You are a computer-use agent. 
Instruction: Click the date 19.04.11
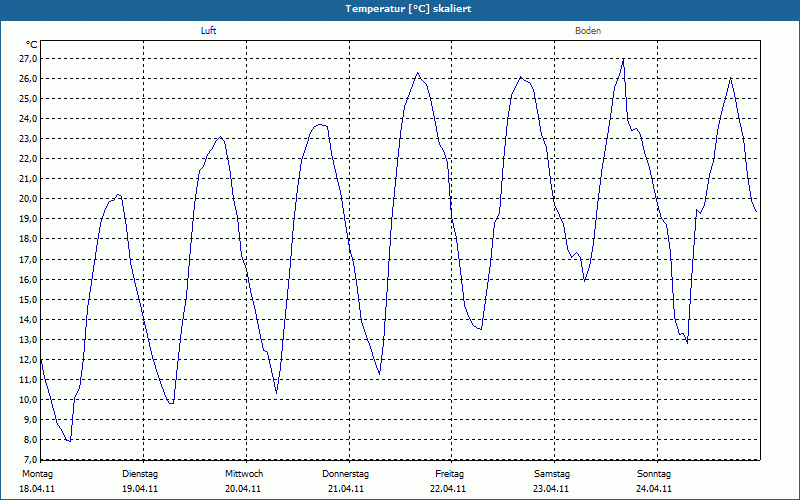pyautogui.click(x=140, y=489)
